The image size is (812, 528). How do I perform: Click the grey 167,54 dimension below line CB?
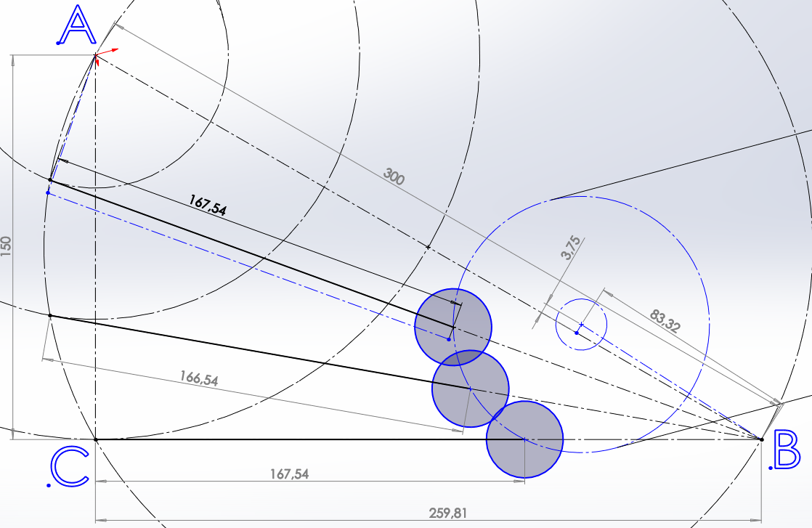[x=289, y=474]
